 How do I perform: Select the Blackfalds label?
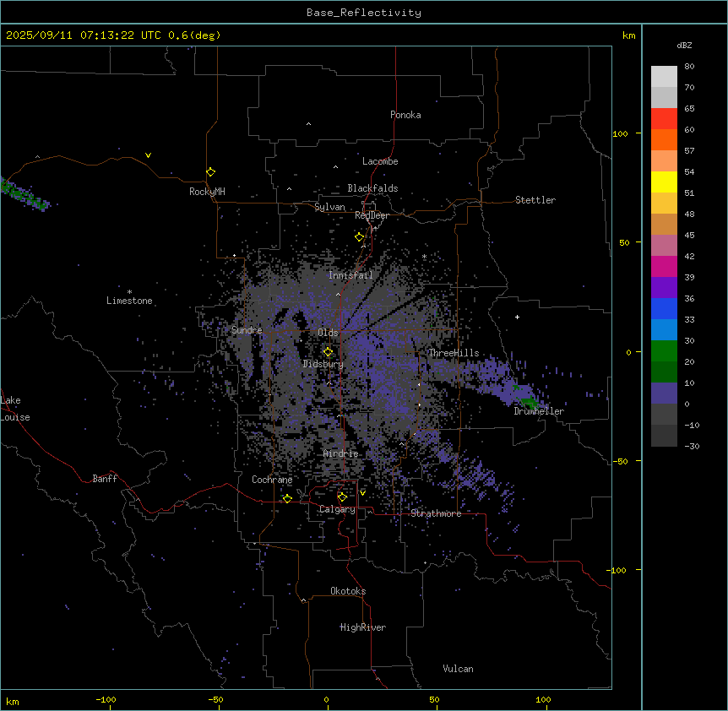372,188
